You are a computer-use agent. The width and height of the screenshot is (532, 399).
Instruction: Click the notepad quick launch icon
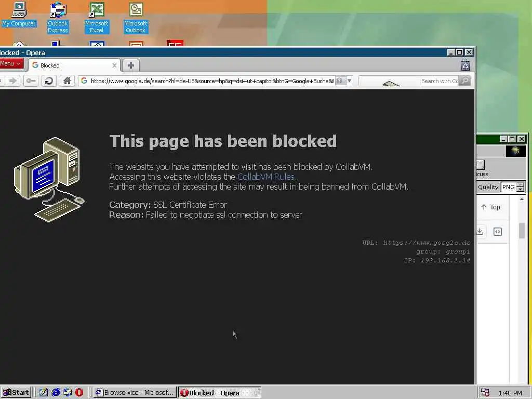tap(44, 393)
